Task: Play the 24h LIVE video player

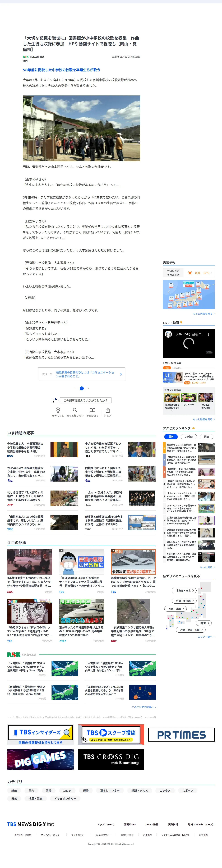Action: click(x=189, y=343)
